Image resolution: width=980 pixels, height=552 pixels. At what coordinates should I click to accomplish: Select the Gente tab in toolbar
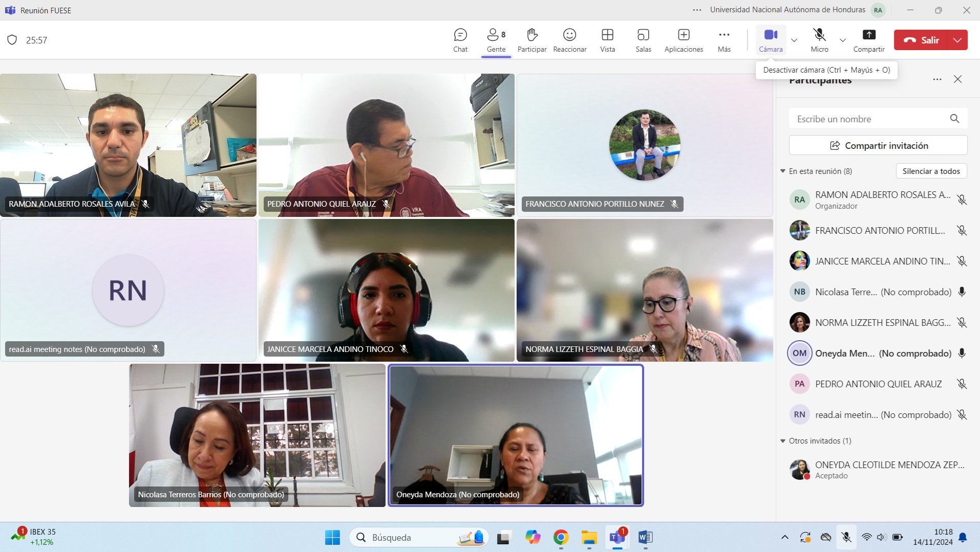coord(496,40)
